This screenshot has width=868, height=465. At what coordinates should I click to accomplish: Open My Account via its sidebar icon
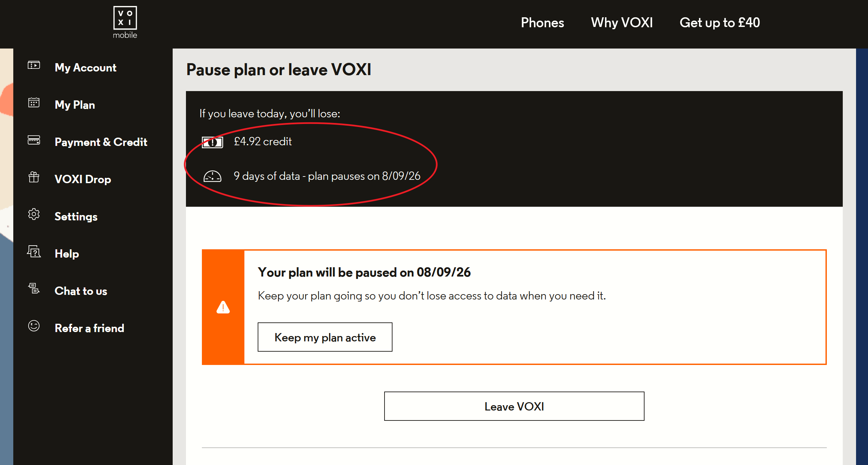(x=34, y=65)
